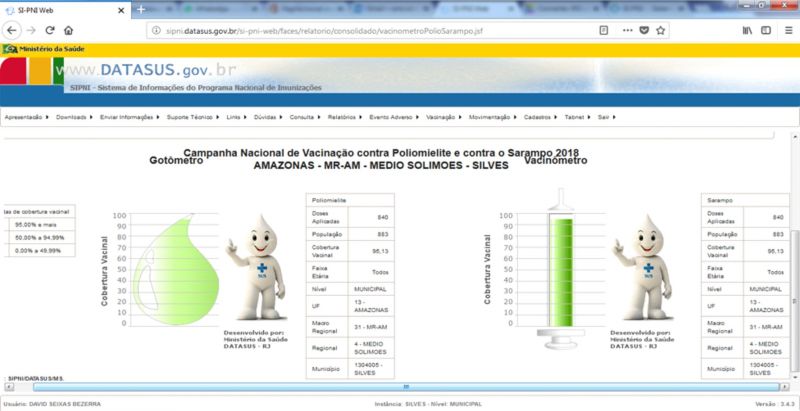Open the Links menu

tap(237, 117)
